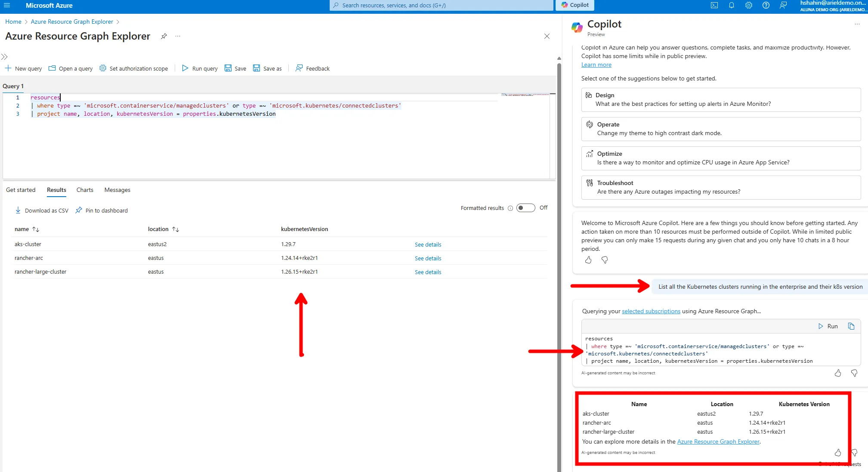868x472 pixels.
Task: Copy the Copilot generated query
Action: pyautogui.click(x=851, y=326)
